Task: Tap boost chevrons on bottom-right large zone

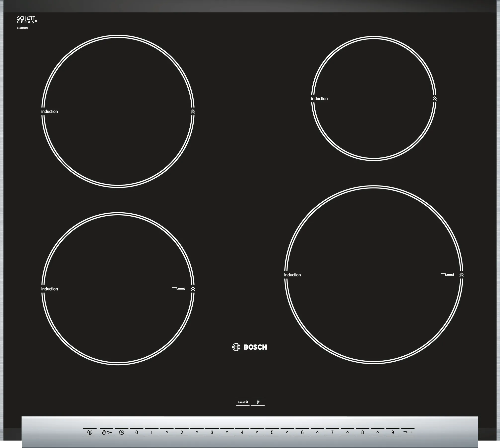Action: coord(461,275)
